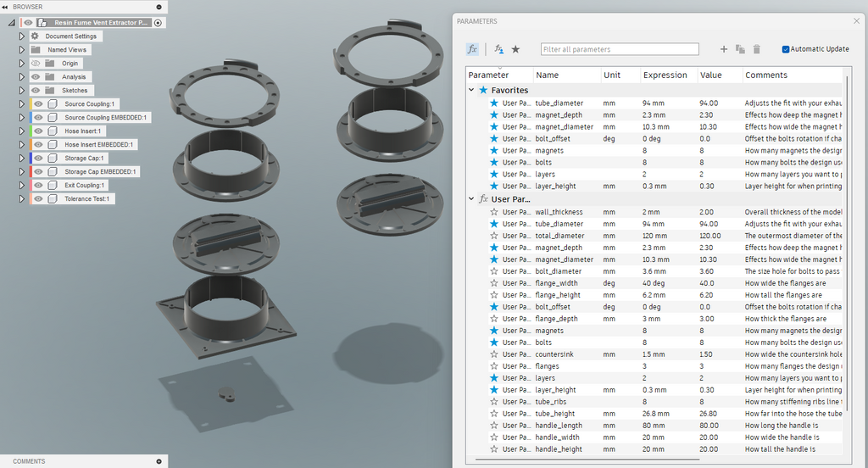Click the user parameters filter icon

(498, 49)
